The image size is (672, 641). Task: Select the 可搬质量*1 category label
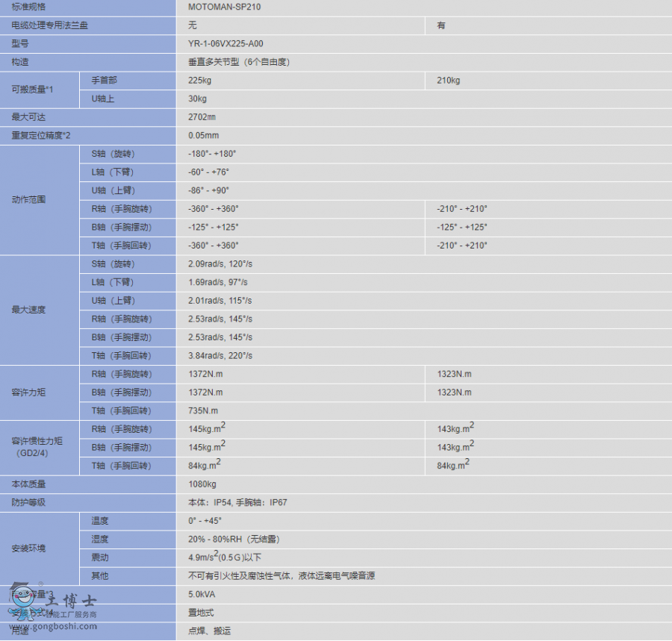coord(32,90)
